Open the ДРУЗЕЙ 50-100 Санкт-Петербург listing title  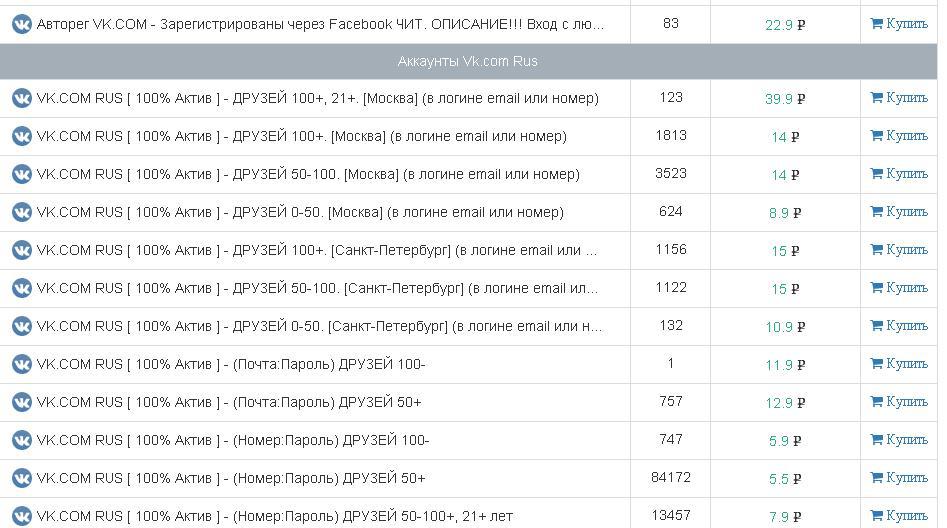[316, 288]
